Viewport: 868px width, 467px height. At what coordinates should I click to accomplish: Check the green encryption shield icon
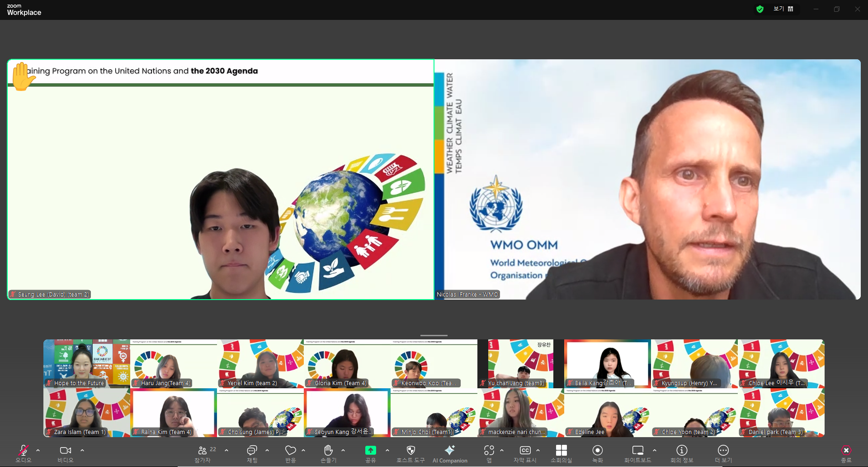point(760,9)
